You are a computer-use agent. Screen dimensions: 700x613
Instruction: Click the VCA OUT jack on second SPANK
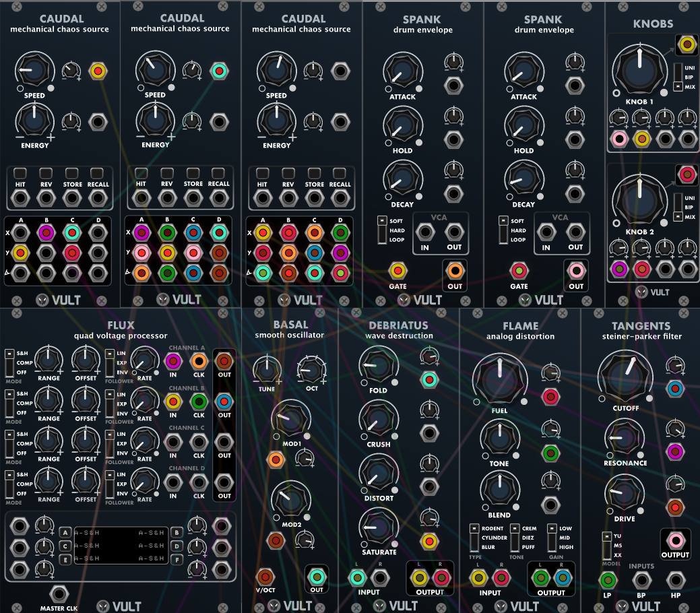coord(575,232)
